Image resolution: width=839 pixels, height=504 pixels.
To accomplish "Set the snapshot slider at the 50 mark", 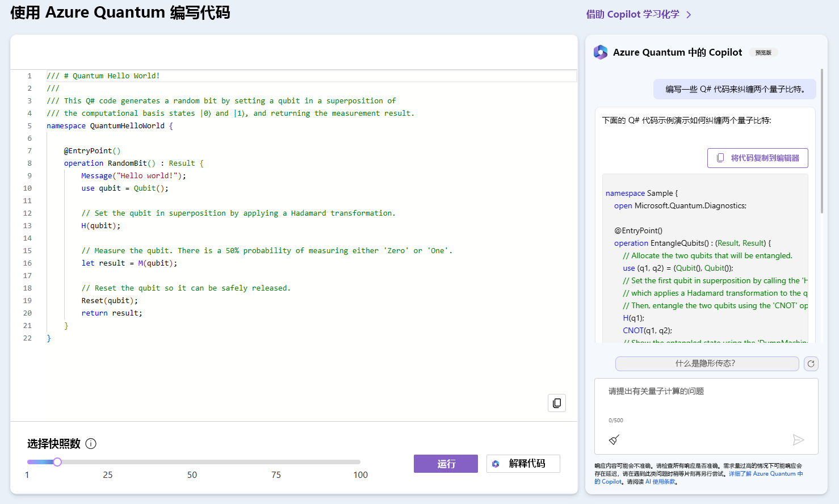I will coord(192,462).
